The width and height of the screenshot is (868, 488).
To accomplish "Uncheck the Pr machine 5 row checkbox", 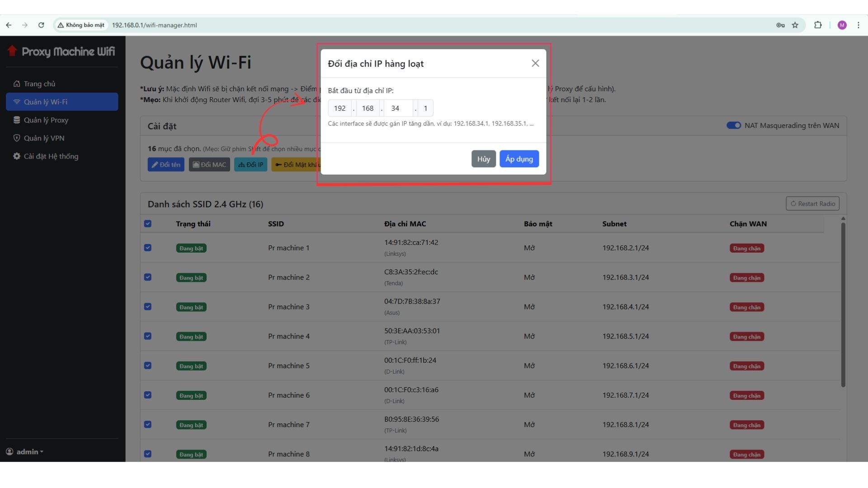I will click(x=148, y=366).
